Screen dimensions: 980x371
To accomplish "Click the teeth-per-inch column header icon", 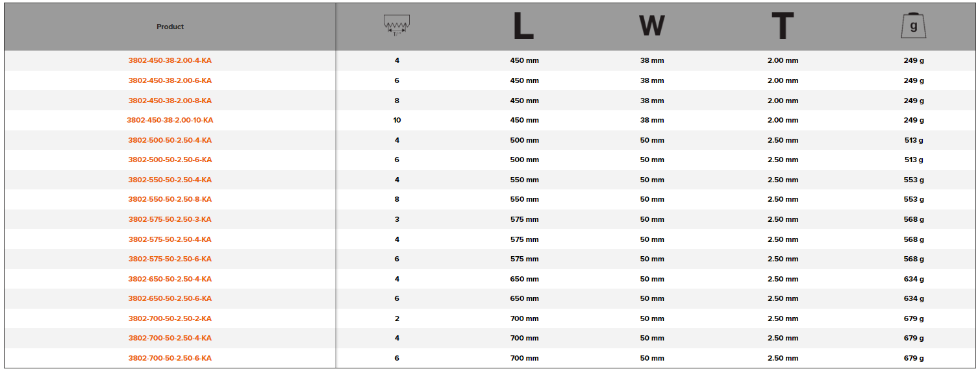I will tap(397, 26).
